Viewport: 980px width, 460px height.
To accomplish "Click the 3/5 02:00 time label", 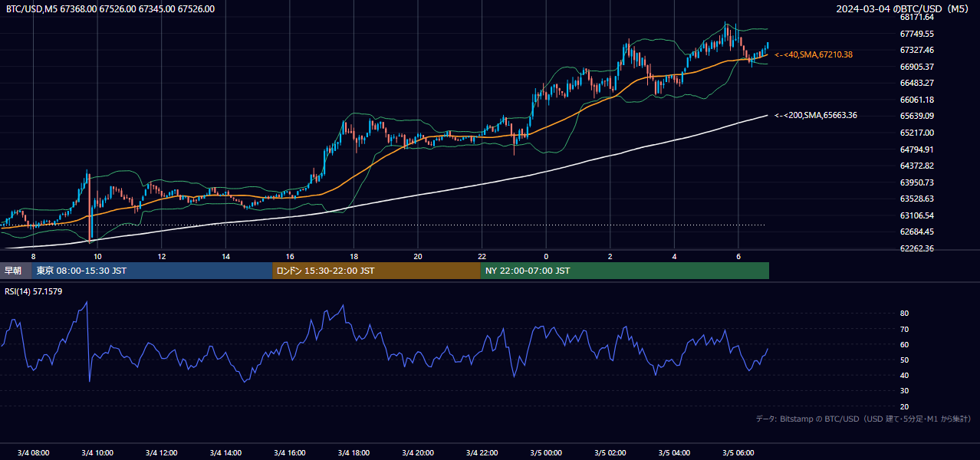I will [610, 453].
